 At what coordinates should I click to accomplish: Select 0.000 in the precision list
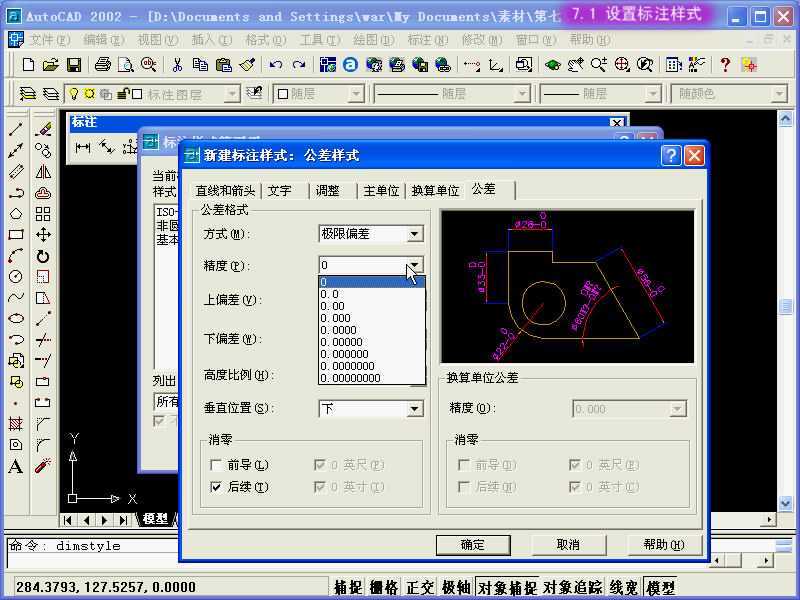point(371,318)
